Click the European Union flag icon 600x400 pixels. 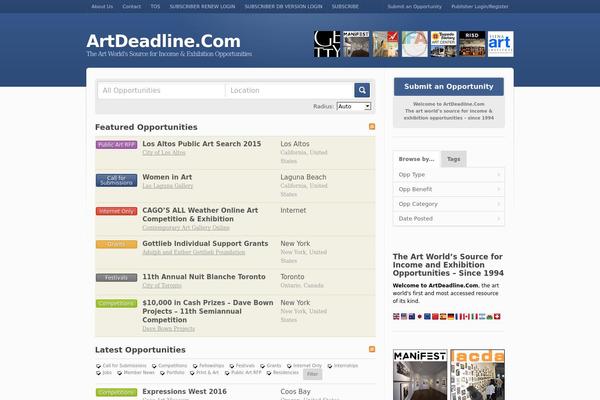[x=427, y=317]
